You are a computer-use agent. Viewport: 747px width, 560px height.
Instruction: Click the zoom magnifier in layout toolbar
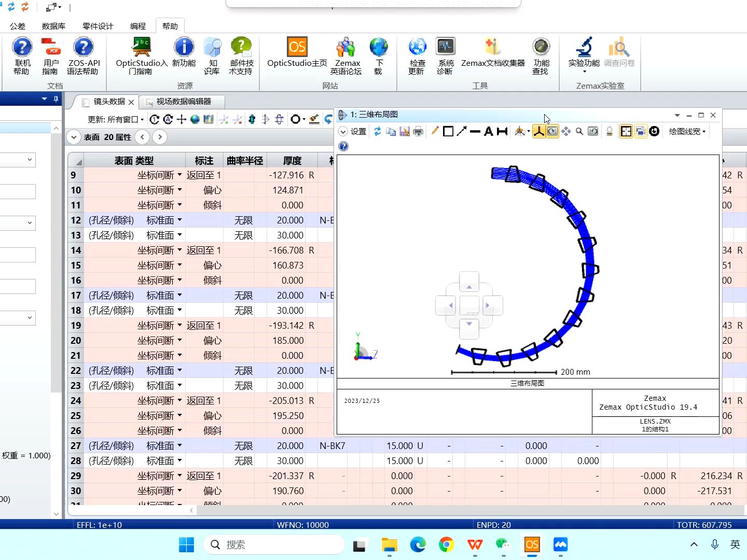tap(579, 132)
